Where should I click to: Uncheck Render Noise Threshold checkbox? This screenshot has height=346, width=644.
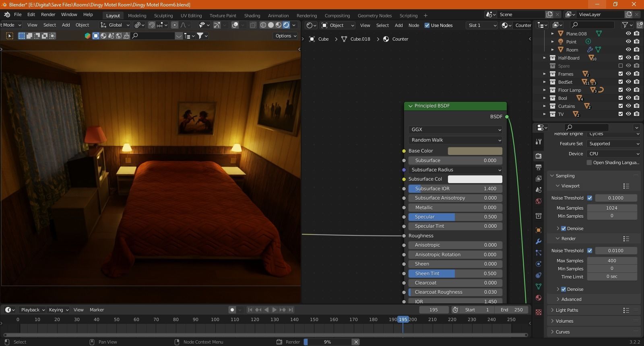(x=590, y=251)
